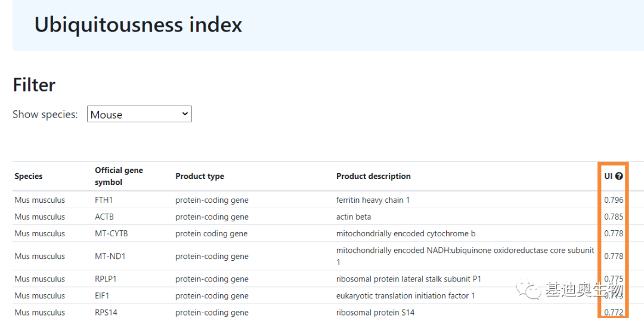Click the MT-ND1 gene symbol cell
644x318 pixels.
[110, 256]
